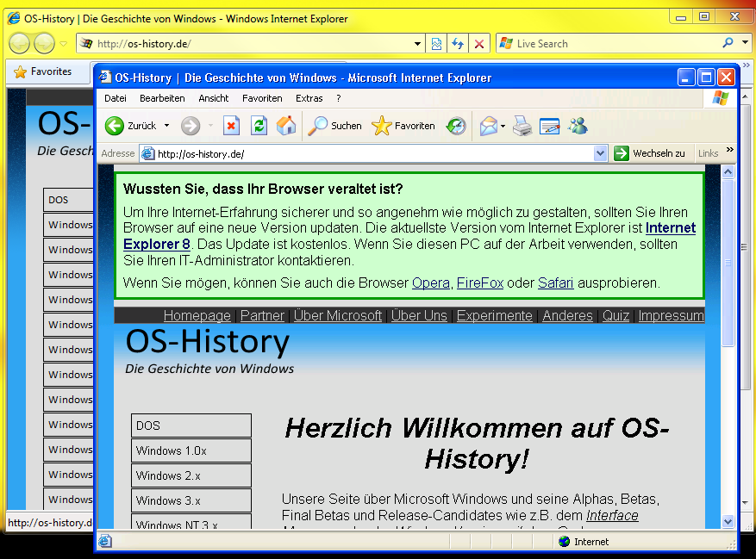Viewport: 756px width, 559px height.
Task: Follow the Opera browser link
Action: coord(430,283)
